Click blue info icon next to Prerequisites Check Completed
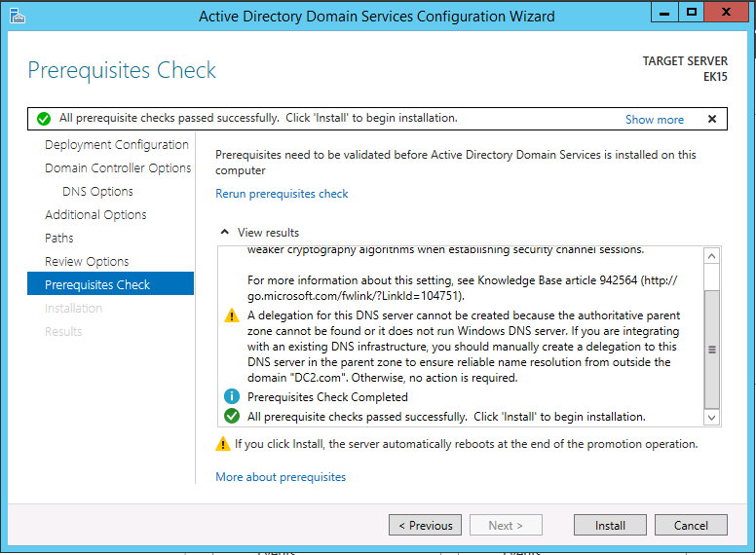This screenshot has height=555, width=756. click(x=231, y=396)
